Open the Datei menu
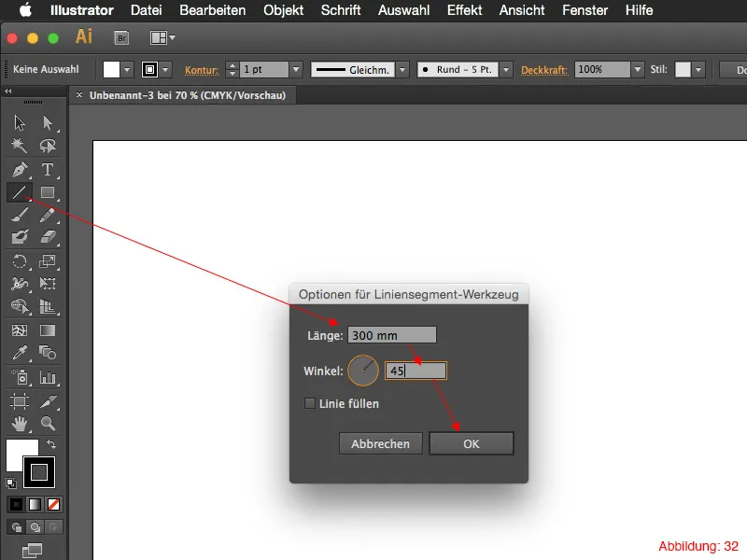 pyautogui.click(x=147, y=10)
